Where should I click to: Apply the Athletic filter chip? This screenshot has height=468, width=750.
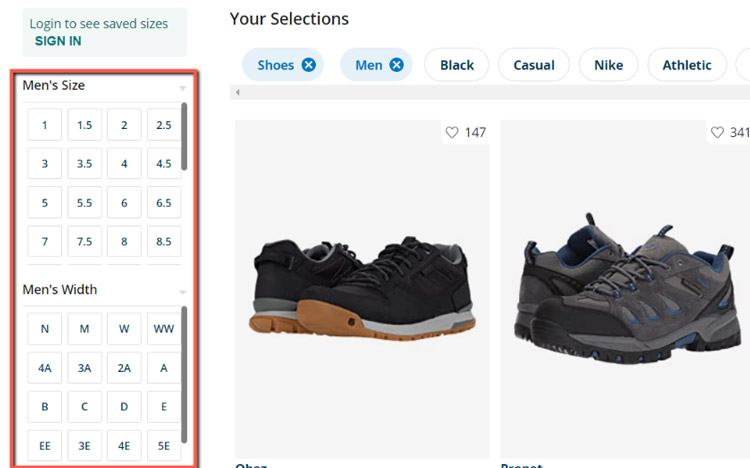point(686,65)
